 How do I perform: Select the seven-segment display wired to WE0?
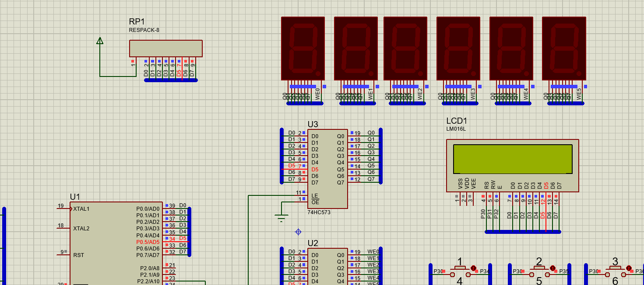pos(303,49)
